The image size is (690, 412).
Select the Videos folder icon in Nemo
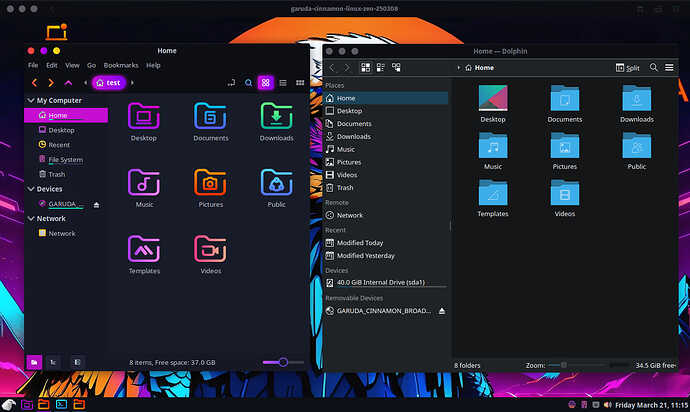click(210, 249)
